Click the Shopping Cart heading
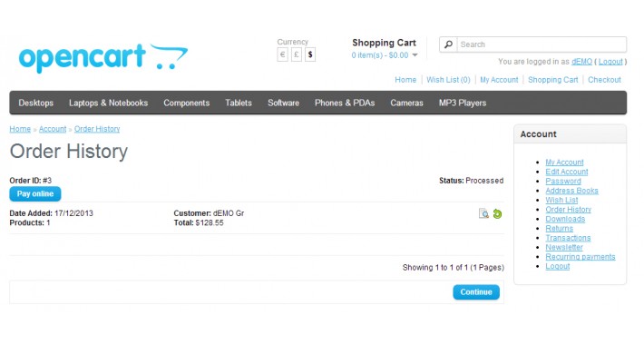The image size is (644, 345). click(x=384, y=43)
